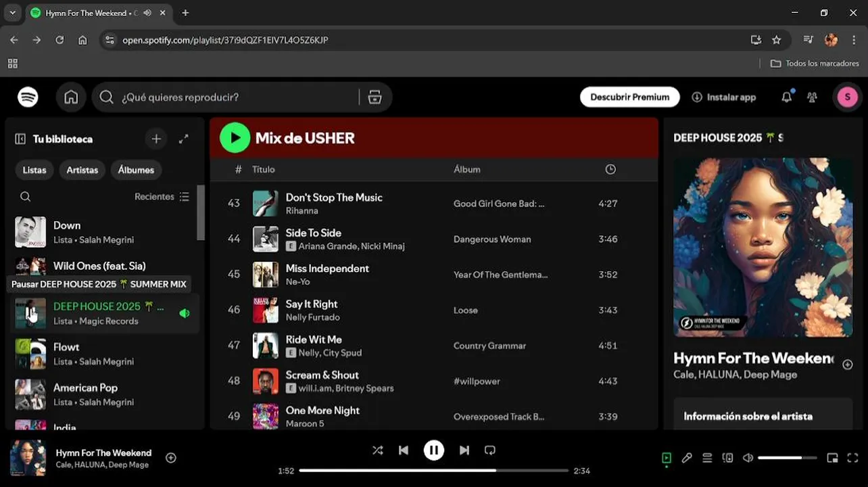Sort by duration clock icon
Screen dimensions: 868x487
[x=610, y=169]
